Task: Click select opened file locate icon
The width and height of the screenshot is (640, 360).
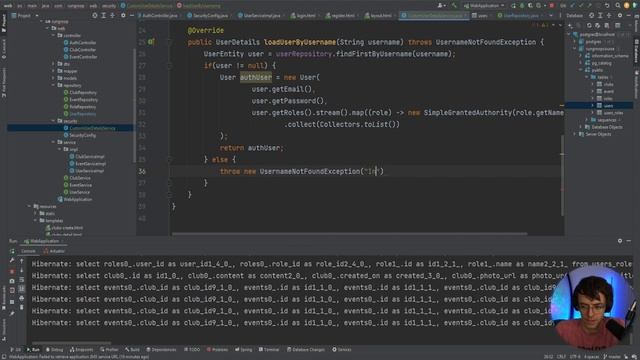Action: (x=95, y=16)
